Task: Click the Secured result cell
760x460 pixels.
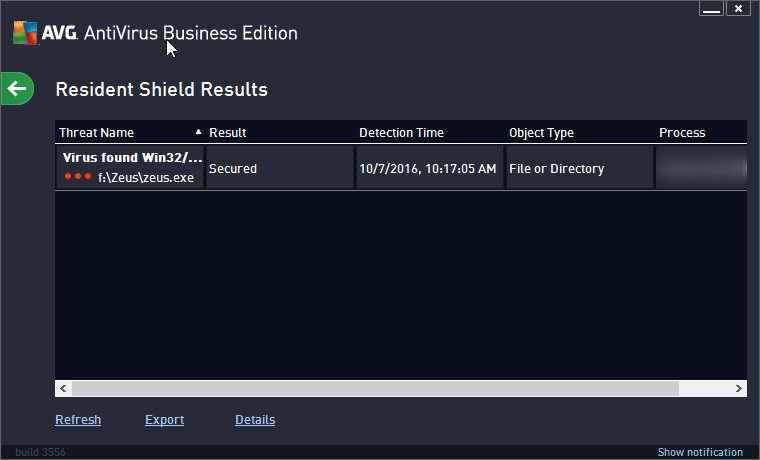Action: pos(281,168)
